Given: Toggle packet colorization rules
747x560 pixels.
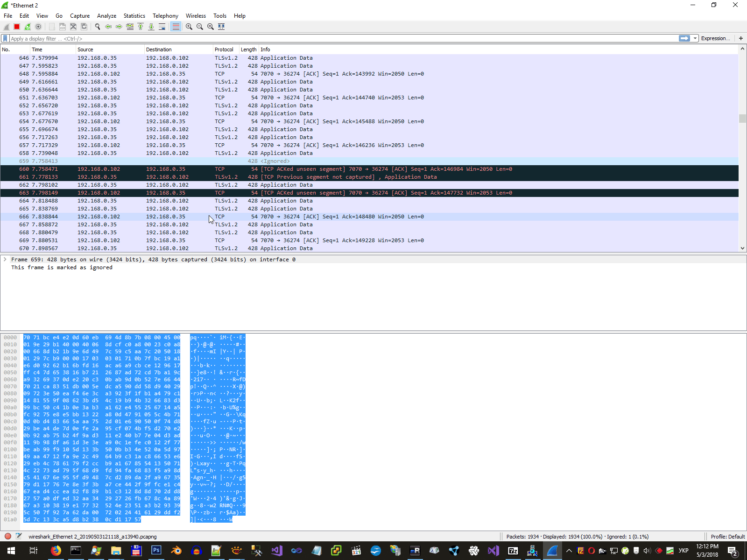Looking at the screenshot, I should pyautogui.click(x=176, y=27).
